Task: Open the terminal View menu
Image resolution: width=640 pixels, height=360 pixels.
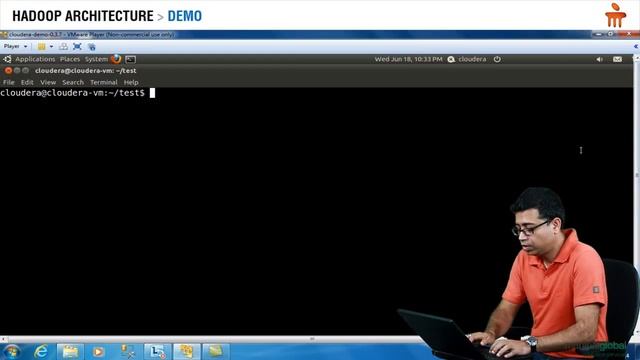Action: click(48, 82)
